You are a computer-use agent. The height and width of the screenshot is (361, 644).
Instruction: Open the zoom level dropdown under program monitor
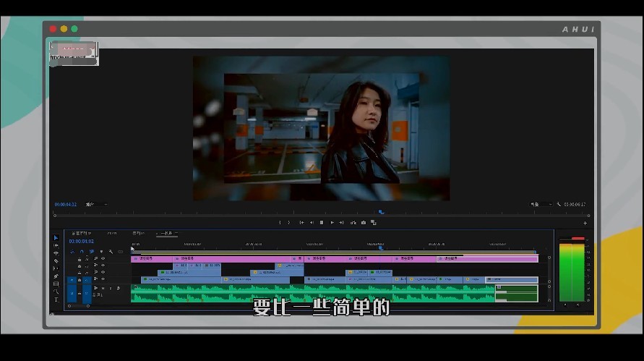point(97,204)
